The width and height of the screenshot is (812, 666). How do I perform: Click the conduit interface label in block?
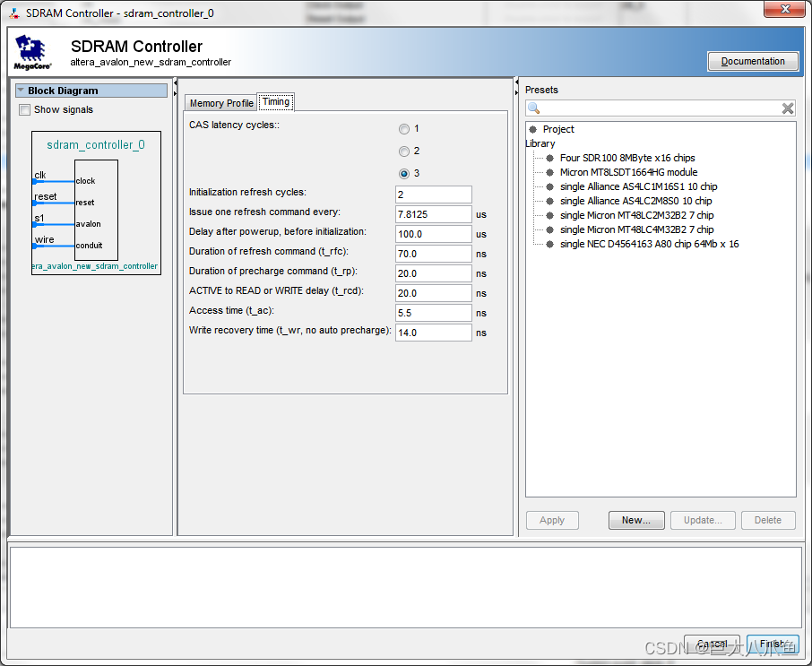89,246
